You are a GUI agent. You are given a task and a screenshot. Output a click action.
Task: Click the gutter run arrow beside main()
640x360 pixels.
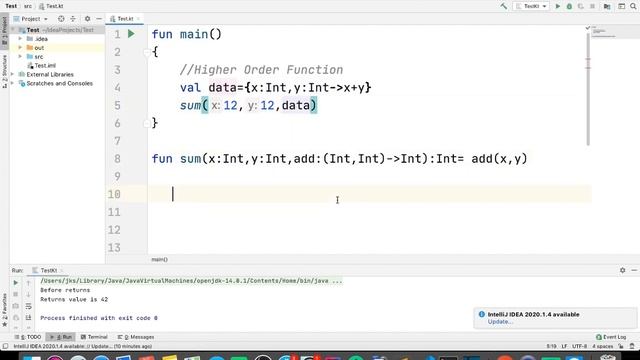131,34
